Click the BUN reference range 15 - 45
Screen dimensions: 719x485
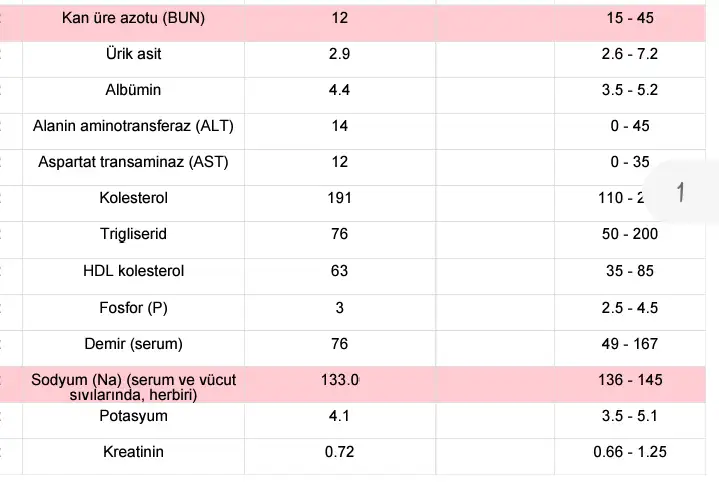[x=629, y=18]
